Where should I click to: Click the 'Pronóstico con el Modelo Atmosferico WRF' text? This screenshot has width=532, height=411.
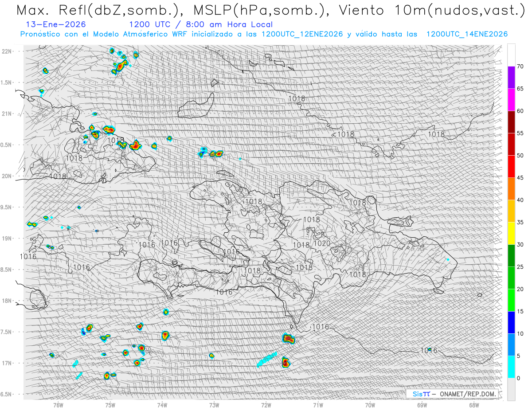click(x=105, y=34)
